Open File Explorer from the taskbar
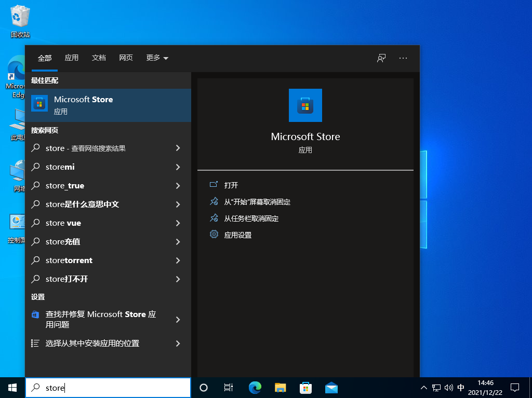Image resolution: width=532 pixels, height=398 pixels. tap(280, 388)
